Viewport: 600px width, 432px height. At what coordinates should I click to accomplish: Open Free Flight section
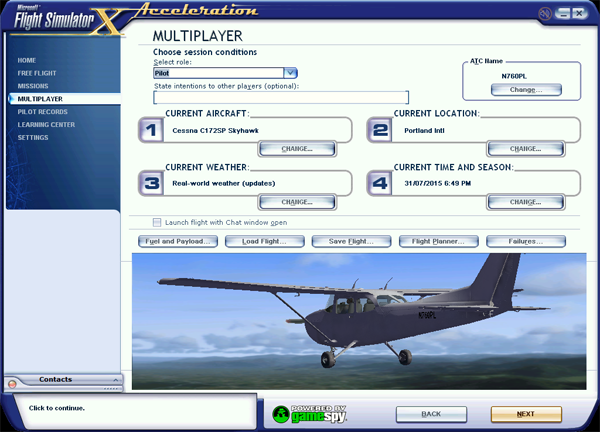[x=37, y=73]
